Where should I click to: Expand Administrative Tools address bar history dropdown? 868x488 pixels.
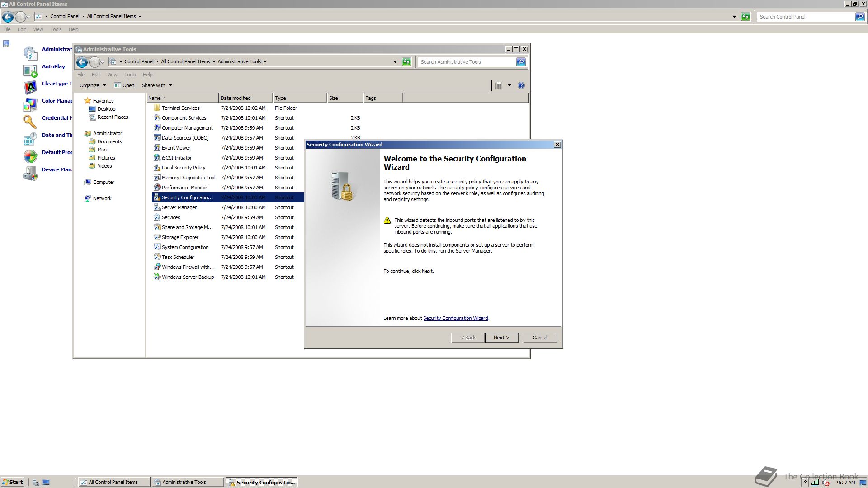pos(395,62)
